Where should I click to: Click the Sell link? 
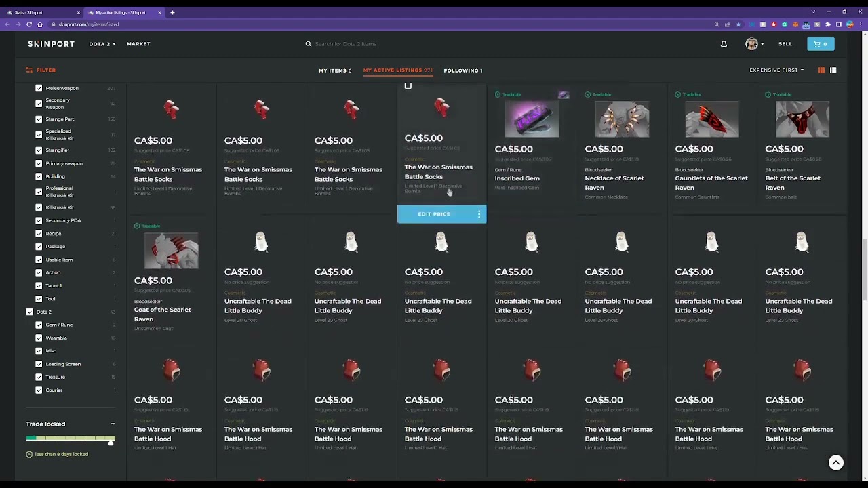tap(785, 44)
